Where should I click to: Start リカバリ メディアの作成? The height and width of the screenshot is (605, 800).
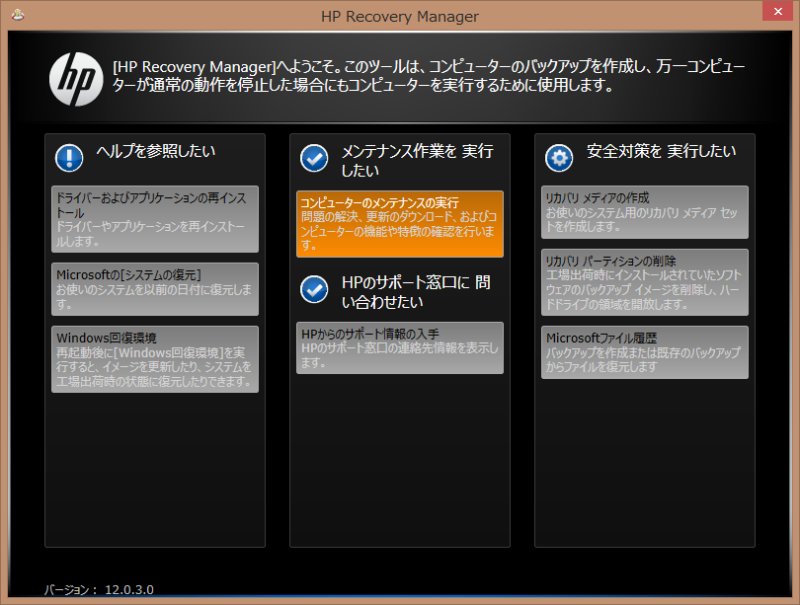(x=645, y=212)
